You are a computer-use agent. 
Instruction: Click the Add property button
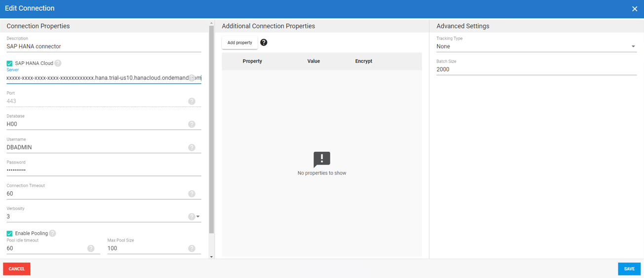[x=240, y=43]
